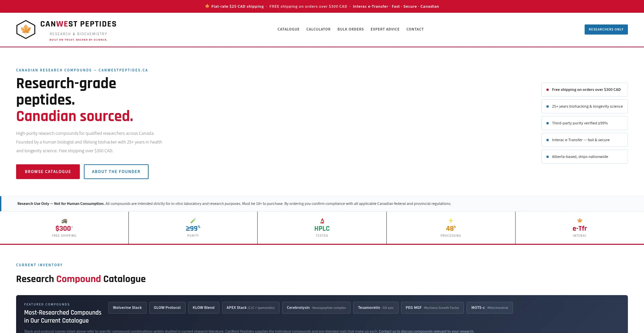The image size is (644, 333).
Task: Click the e-Tfr Interac stat
Action: (x=580, y=228)
